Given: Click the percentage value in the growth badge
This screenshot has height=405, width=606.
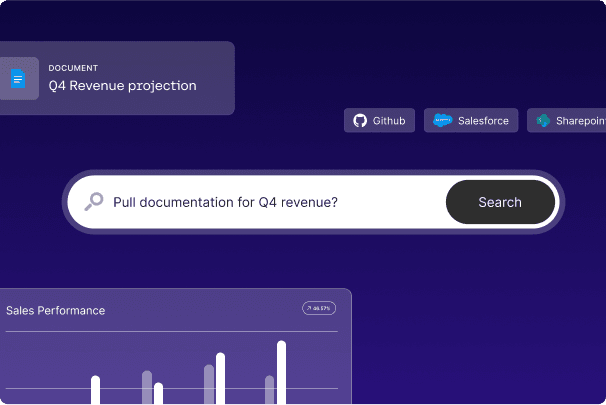Looking at the screenshot, I should click(x=322, y=309).
